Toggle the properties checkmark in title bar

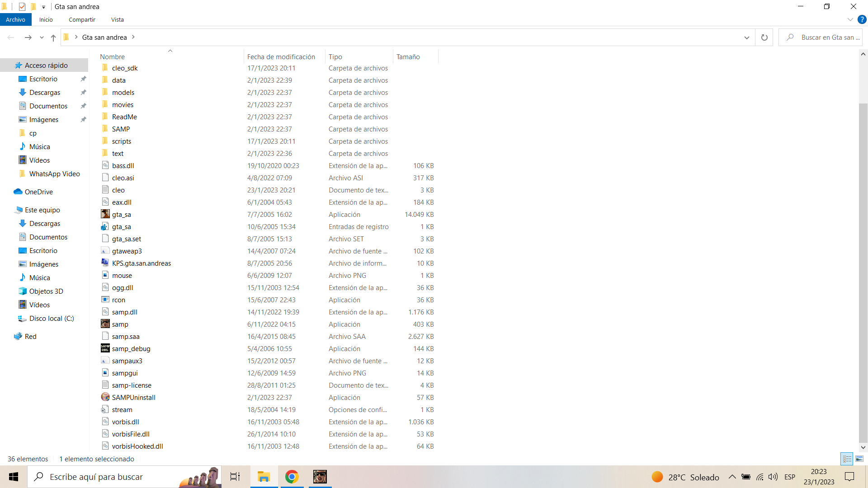22,7
